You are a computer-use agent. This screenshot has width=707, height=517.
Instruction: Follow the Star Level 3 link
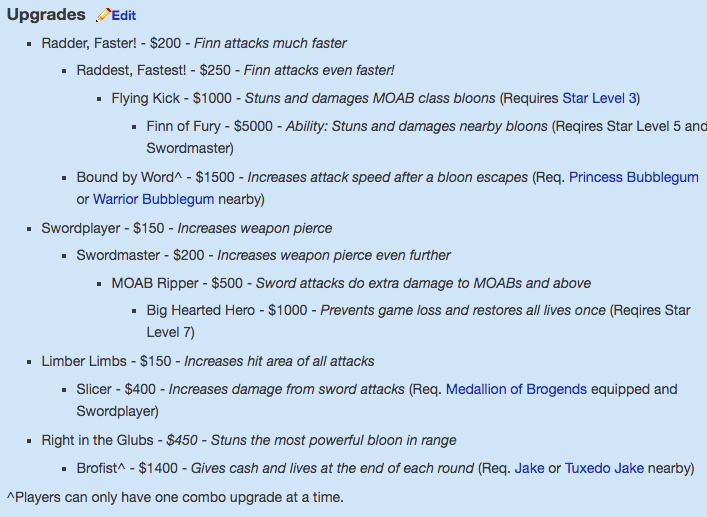point(601,98)
